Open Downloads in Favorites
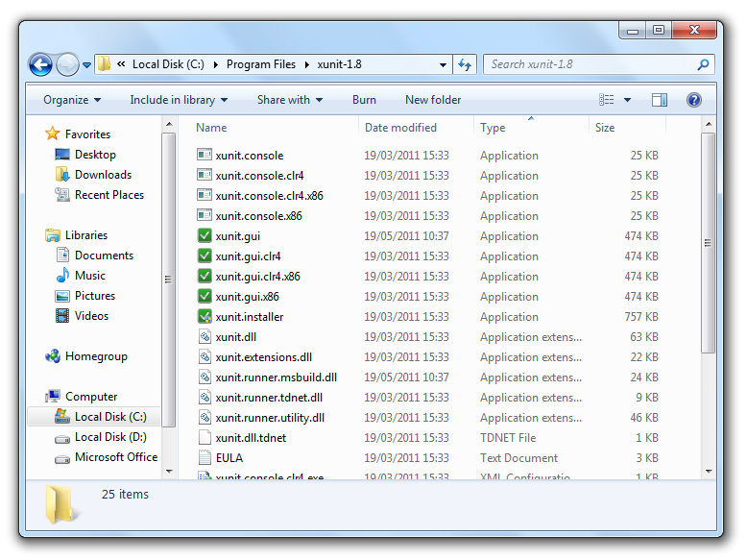 pos(103,175)
